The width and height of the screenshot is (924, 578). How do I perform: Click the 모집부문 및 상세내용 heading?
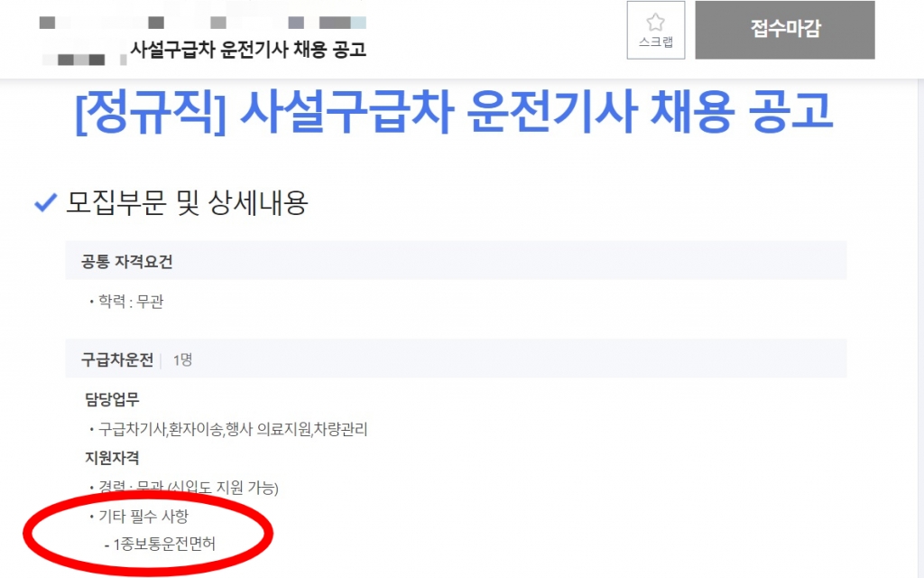(x=187, y=203)
